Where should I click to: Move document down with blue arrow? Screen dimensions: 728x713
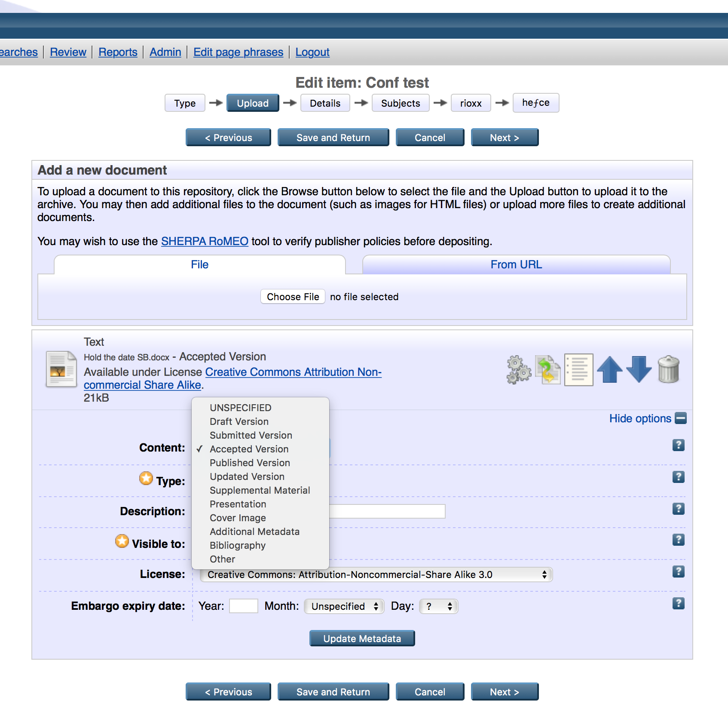[639, 370]
